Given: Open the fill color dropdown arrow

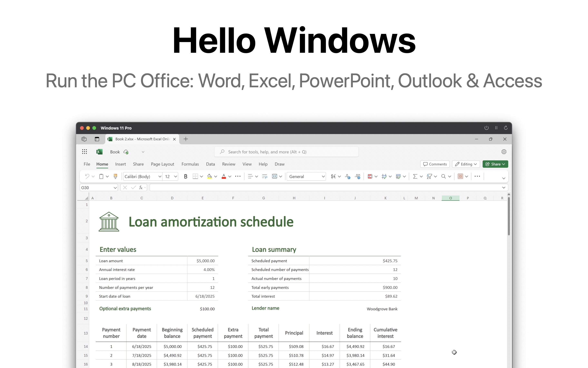Looking at the screenshot, I should [216, 176].
